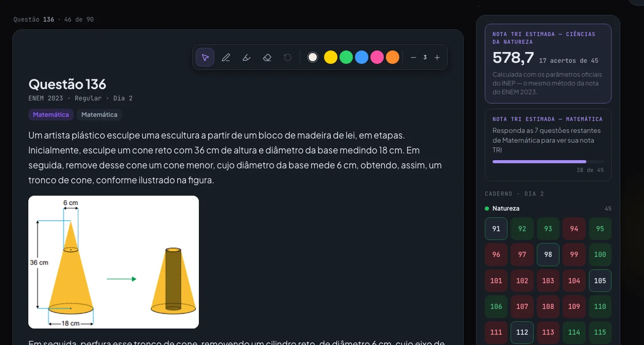Click the 'CADERNO · DIA 2' label

[515, 194]
